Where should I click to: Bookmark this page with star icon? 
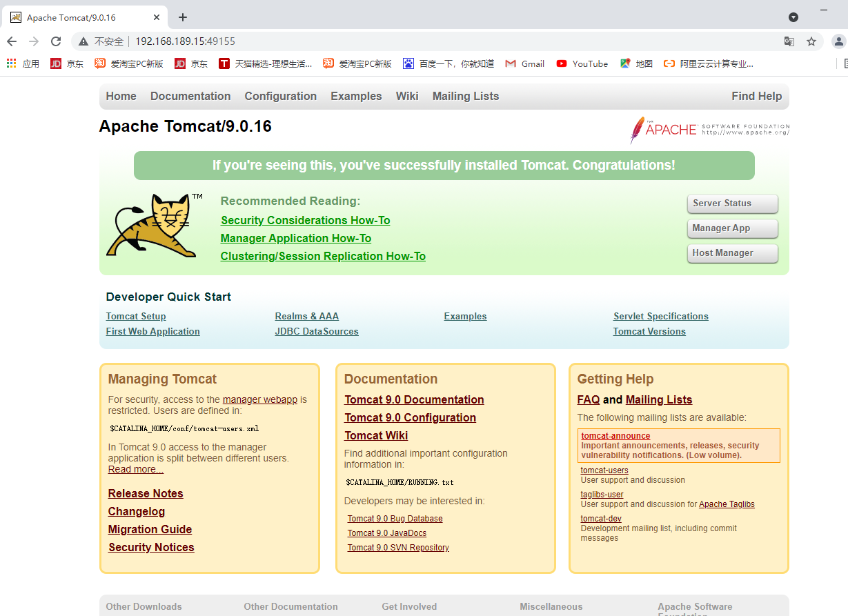pyautogui.click(x=811, y=41)
